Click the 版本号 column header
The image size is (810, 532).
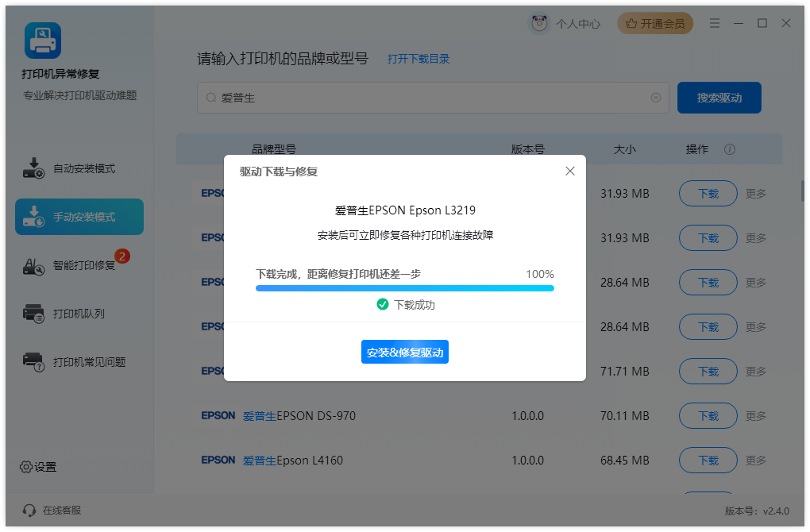(x=528, y=149)
